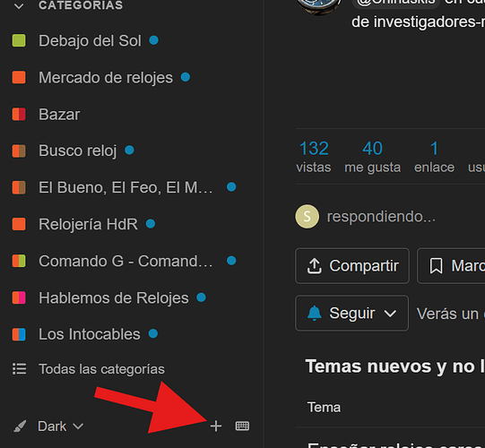The image size is (485, 448).
Task: Click the S avatar next to respondiendo
Action: click(307, 217)
